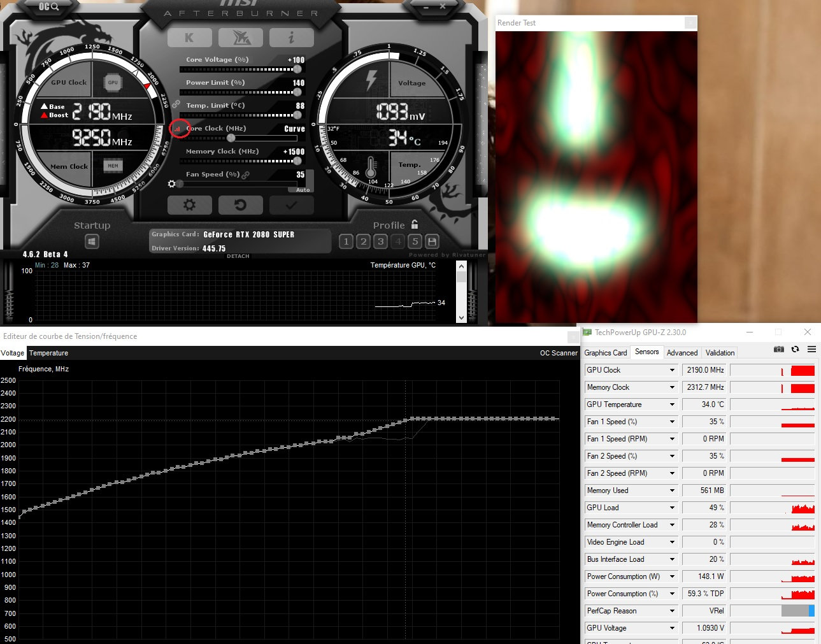The height and width of the screenshot is (644, 821).
Task: Open the Advanced tab in GPU-Z
Action: click(x=682, y=353)
